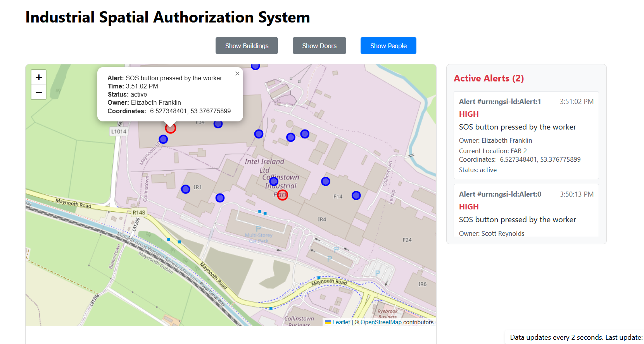Click popup Coordinates line
Viewport: 644px width, 344px height.
coord(169,111)
